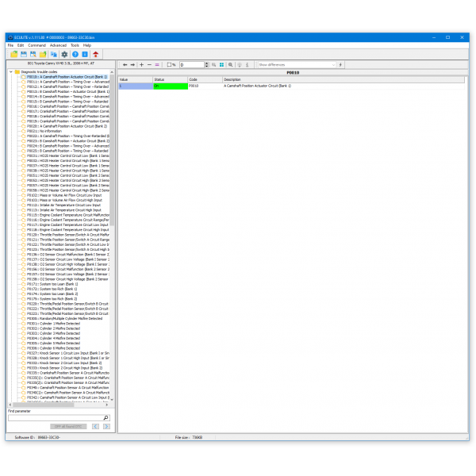476x476 pixels.
Task: Click the green On status cell
Action: (170, 85)
